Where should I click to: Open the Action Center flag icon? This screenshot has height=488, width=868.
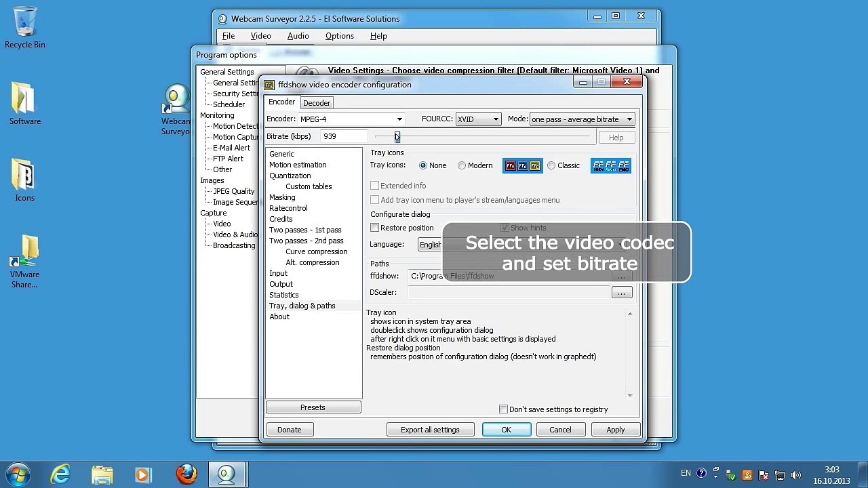point(764,474)
